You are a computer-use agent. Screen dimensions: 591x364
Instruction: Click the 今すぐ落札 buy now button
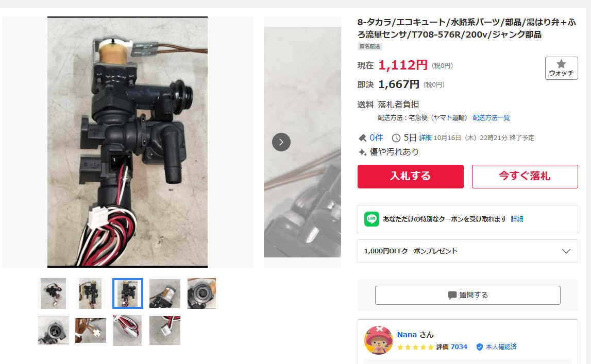pos(525,176)
